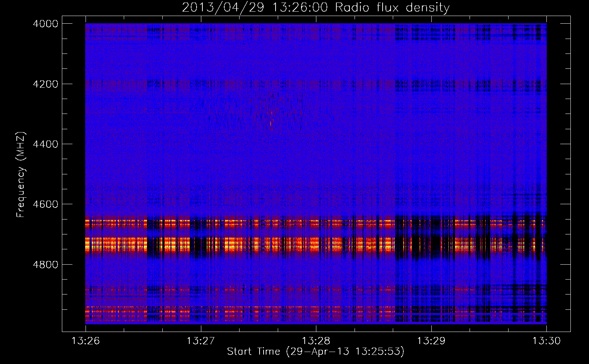Viewport: 589px width, 364px height.
Task: Click the plot title '2013/04/29 13:26:00 Radio flux density'
Action: click(x=316, y=8)
